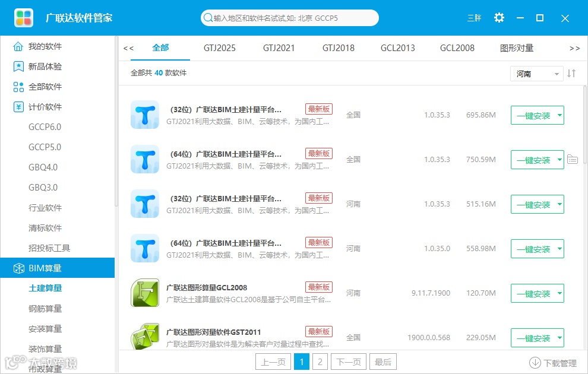This screenshot has width=588, height=374.
Task: Click the 下载管理 download arrow icon
Action: pyautogui.click(x=535, y=363)
